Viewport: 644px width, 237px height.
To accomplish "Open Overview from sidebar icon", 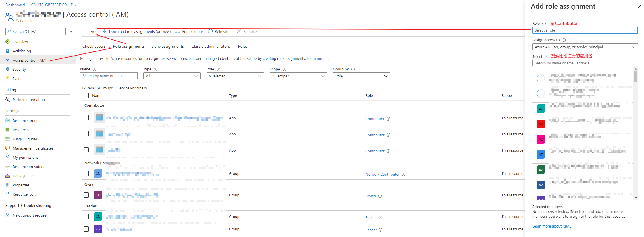I will 8,42.
